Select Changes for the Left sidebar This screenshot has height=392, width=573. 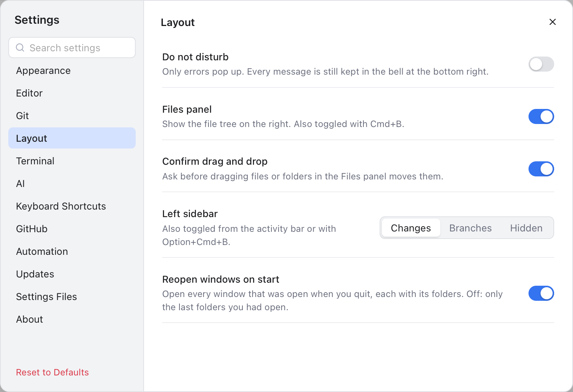(x=411, y=228)
